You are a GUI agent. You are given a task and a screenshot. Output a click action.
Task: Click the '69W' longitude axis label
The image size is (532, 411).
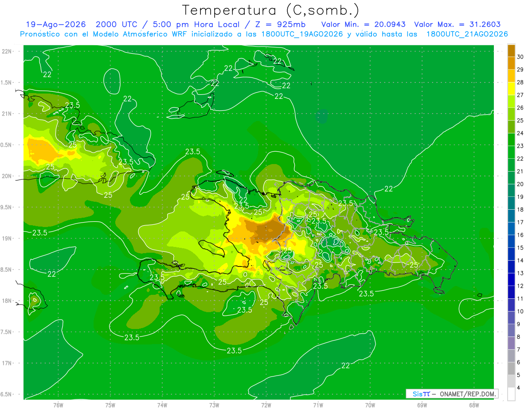(x=422, y=405)
